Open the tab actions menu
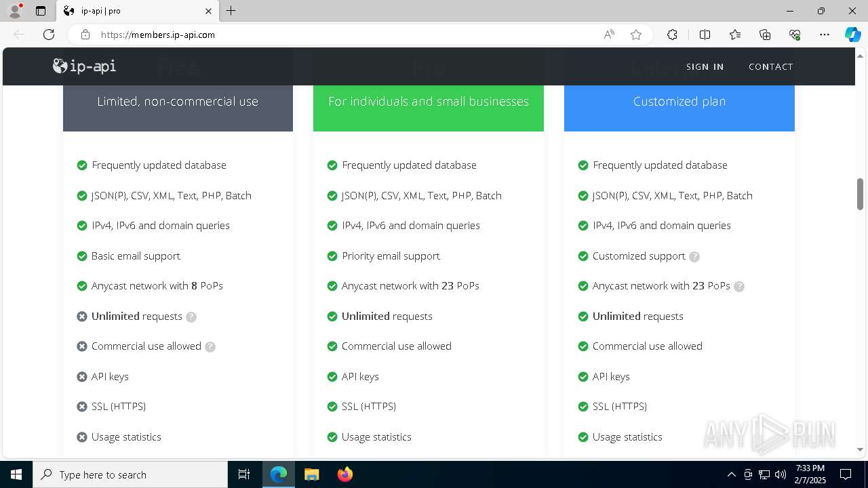The image size is (868, 488). pos(41,11)
